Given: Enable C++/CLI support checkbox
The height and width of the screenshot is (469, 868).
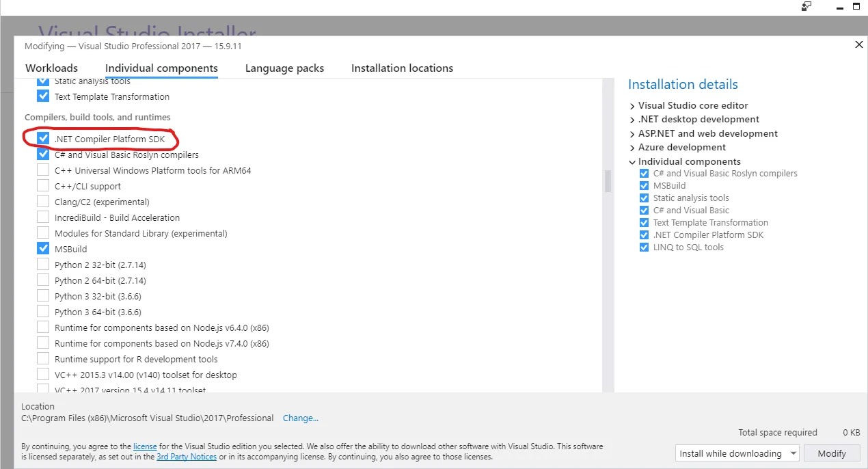Looking at the screenshot, I should [43, 186].
